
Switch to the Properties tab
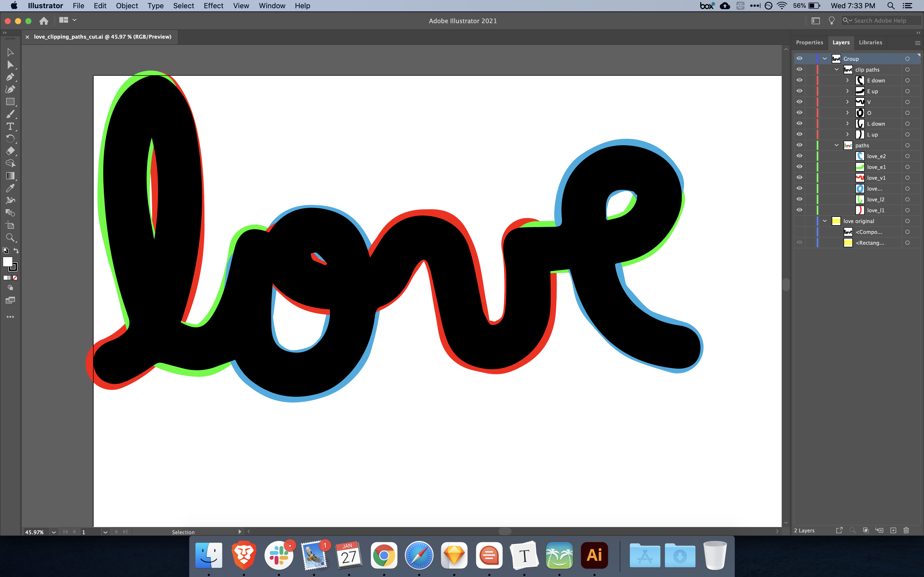[810, 42]
